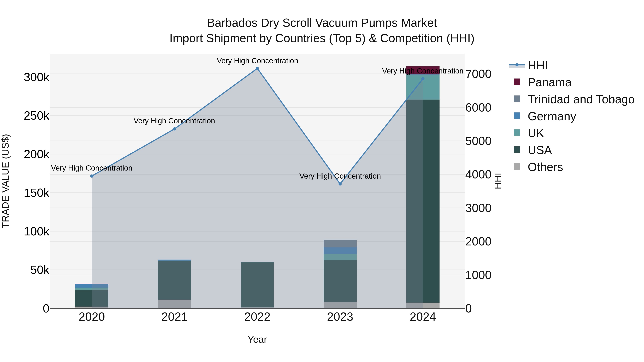The height and width of the screenshot is (362, 644).
Task: Click the 7000 HHI axis tick label
Action: (x=478, y=74)
